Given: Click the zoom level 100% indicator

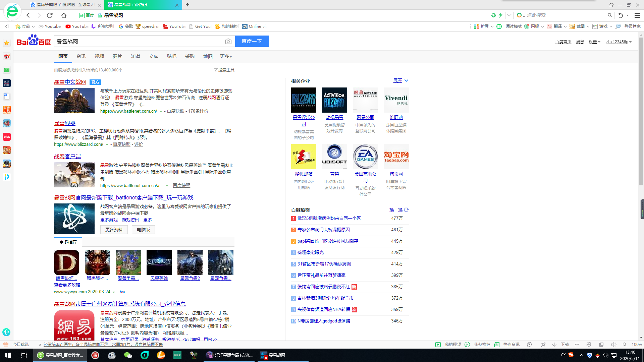Looking at the screenshot, I should (637, 345).
